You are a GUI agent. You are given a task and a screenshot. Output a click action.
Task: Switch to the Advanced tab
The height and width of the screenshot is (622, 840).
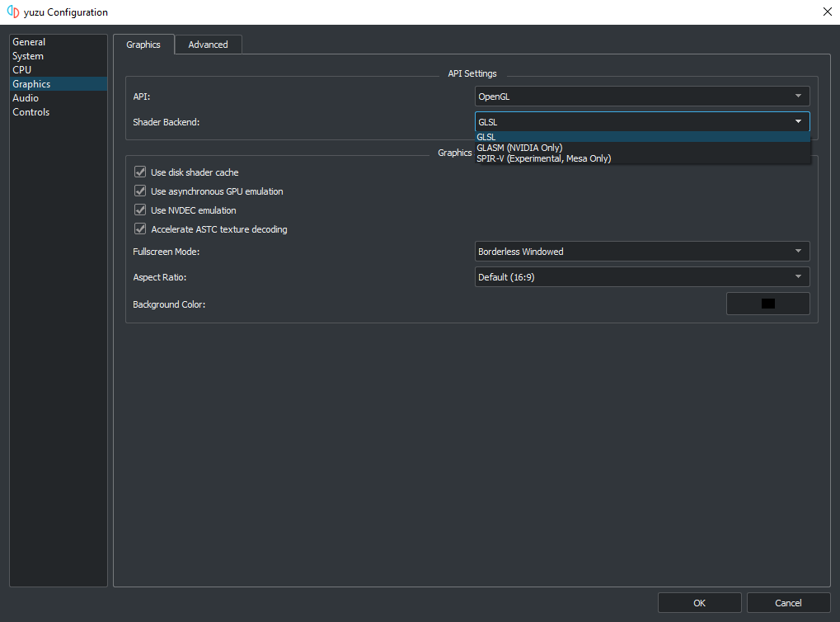click(208, 45)
